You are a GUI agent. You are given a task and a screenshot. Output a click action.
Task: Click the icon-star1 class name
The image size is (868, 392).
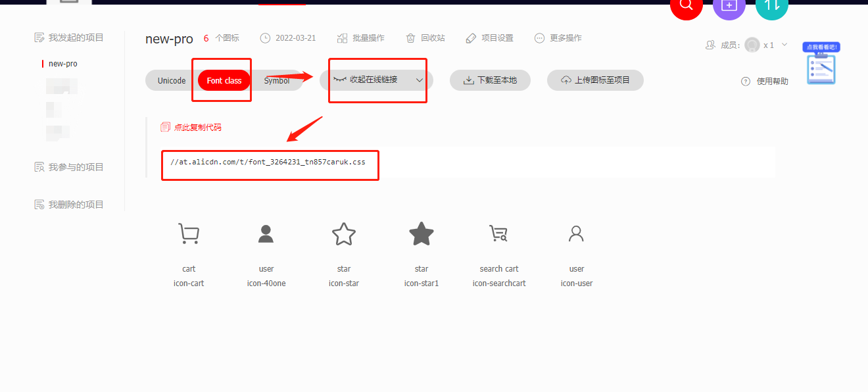pyautogui.click(x=422, y=283)
